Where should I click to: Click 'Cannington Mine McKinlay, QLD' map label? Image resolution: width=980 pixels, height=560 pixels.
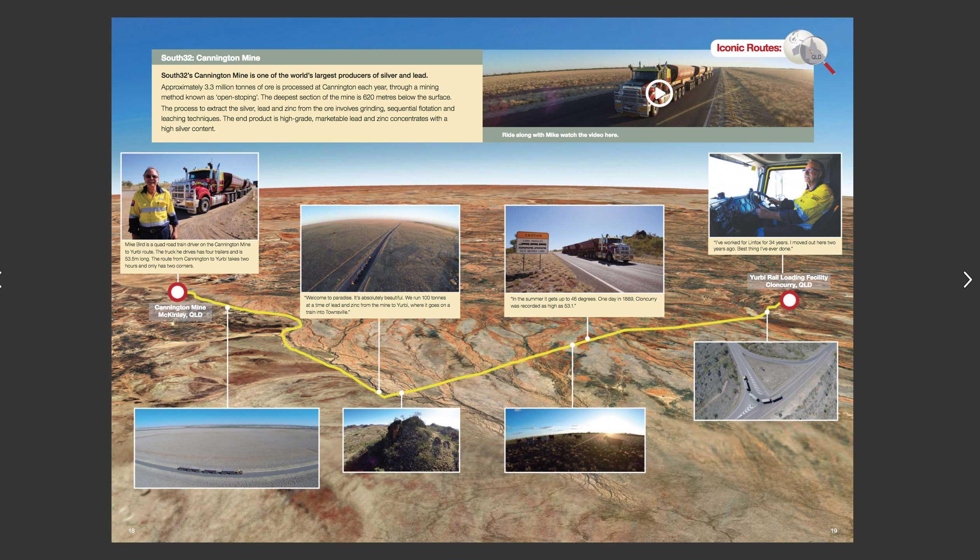pos(180,311)
